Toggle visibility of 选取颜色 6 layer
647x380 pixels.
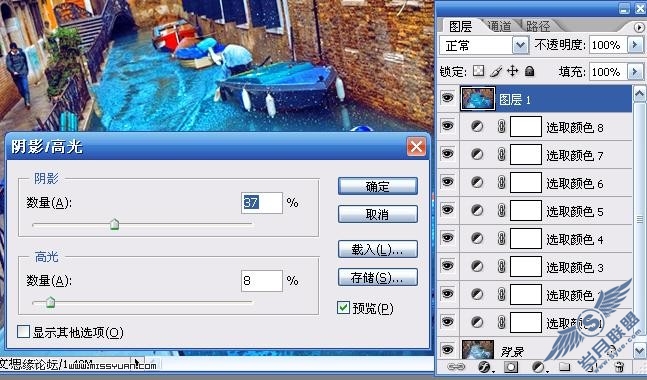[x=447, y=182]
